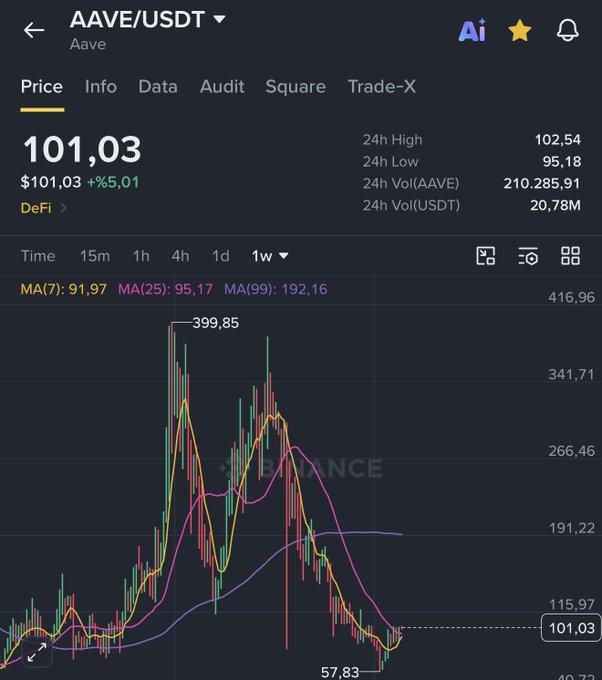
Task: Open the Square tab
Action: click(x=295, y=87)
